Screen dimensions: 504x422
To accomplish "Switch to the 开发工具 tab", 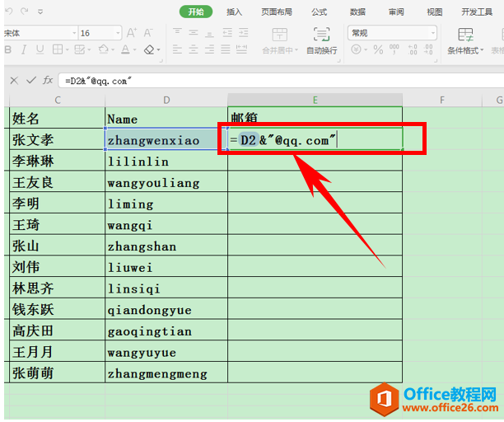I will coord(477,12).
